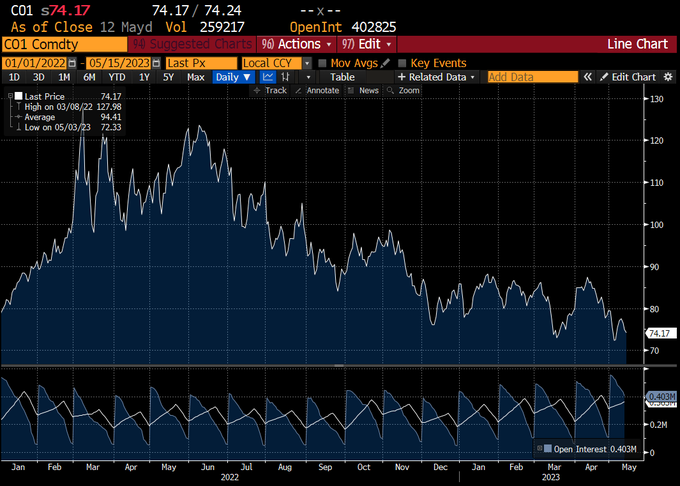This screenshot has height=486, width=680.
Task: Select the 5Y time range
Action: 168,77
